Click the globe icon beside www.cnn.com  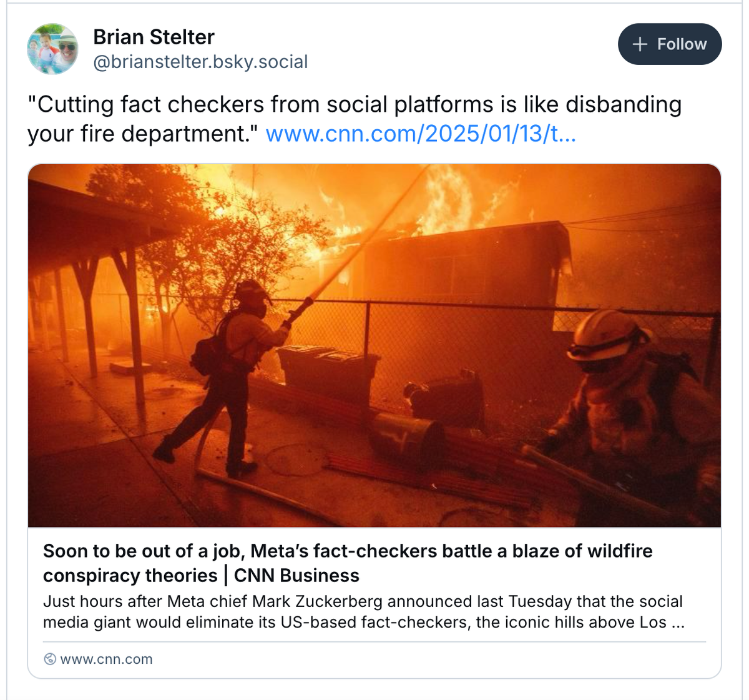point(50,659)
